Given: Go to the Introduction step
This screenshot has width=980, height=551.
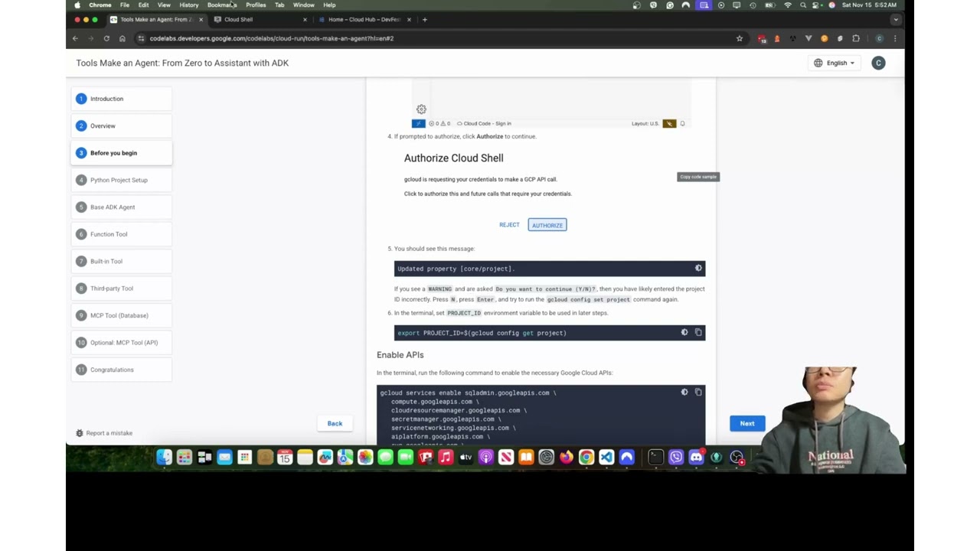Looking at the screenshot, I should click(x=122, y=99).
